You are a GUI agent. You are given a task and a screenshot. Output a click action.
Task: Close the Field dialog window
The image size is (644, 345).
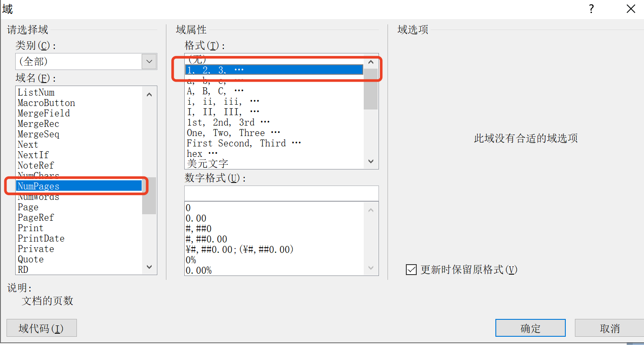coord(631,9)
